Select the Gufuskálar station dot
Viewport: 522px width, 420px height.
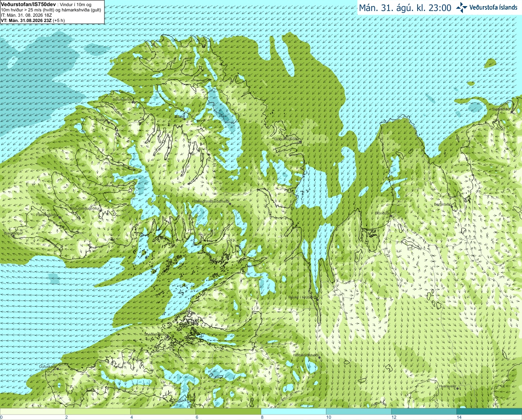[x=58, y=369]
